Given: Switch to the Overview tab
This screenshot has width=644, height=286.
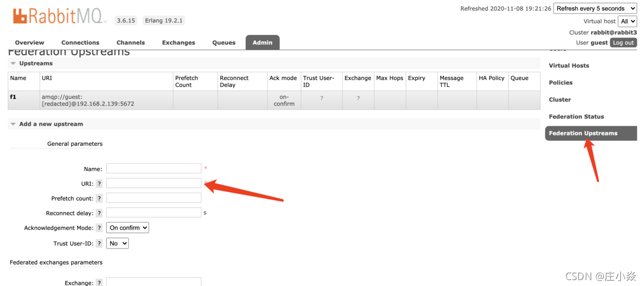Looking at the screenshot, I should coord(30,42).
